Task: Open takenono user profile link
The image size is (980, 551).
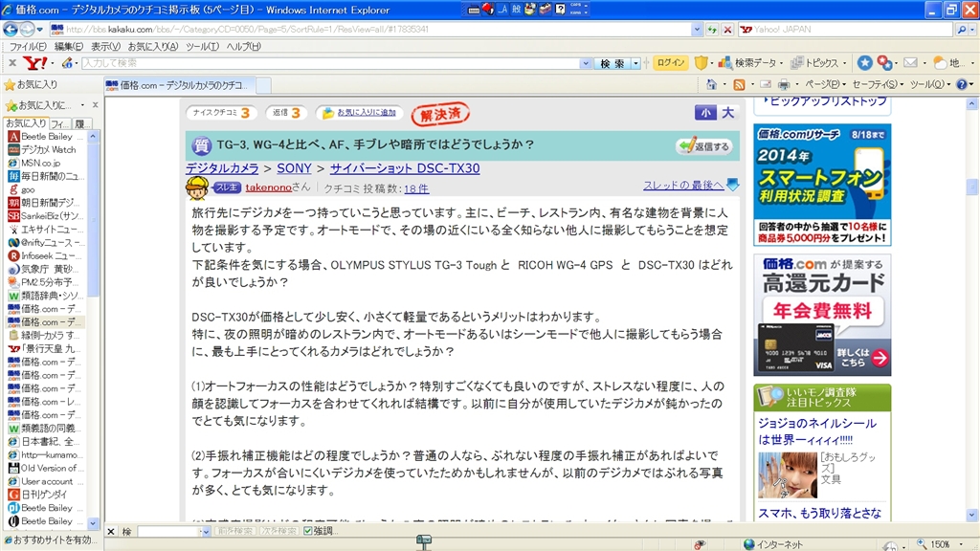Action: (268, 187)
